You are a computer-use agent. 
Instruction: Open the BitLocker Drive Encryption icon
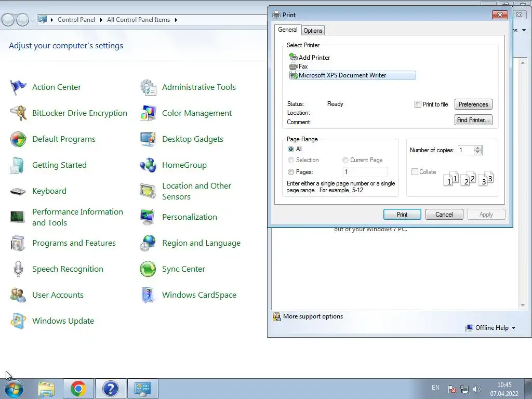click(x=18, y=113)
